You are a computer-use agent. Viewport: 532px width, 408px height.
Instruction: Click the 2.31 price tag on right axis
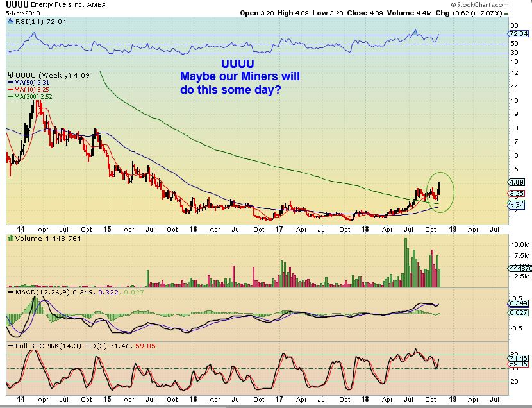tap(517, 207)
